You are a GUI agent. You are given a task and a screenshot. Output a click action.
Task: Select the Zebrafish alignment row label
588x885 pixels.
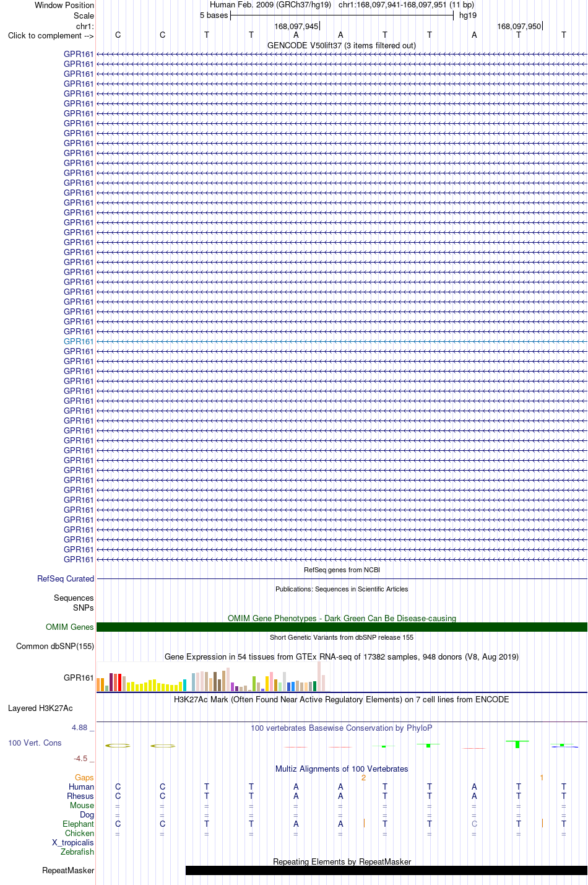click(x=77, y=852)
